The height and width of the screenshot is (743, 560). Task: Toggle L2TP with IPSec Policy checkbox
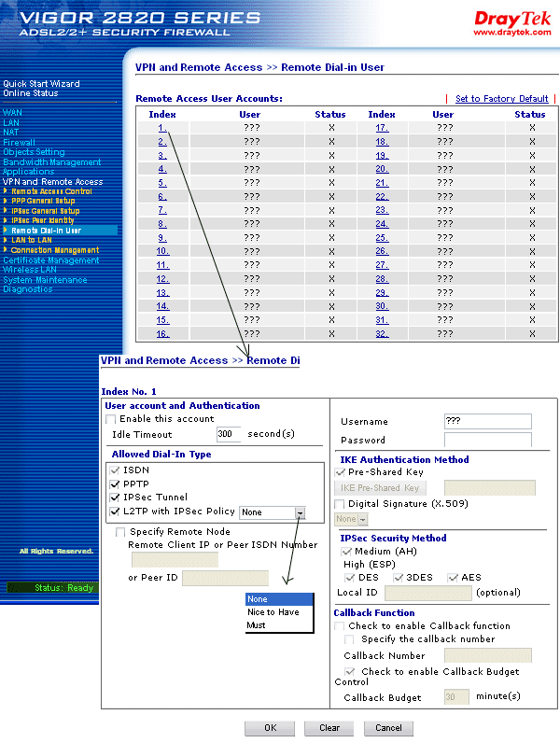114,512
